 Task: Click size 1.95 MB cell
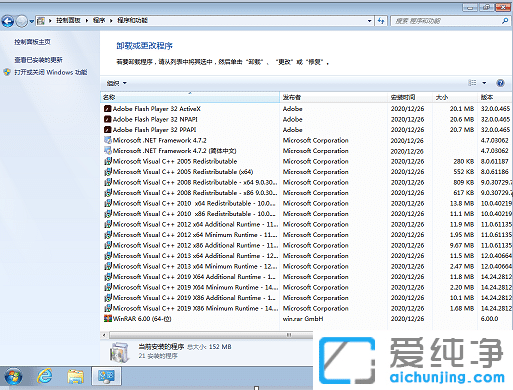coord(462,235)
